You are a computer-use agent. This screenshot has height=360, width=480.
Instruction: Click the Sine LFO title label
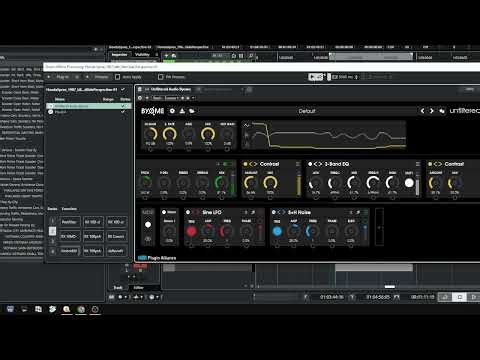[212, 212]
